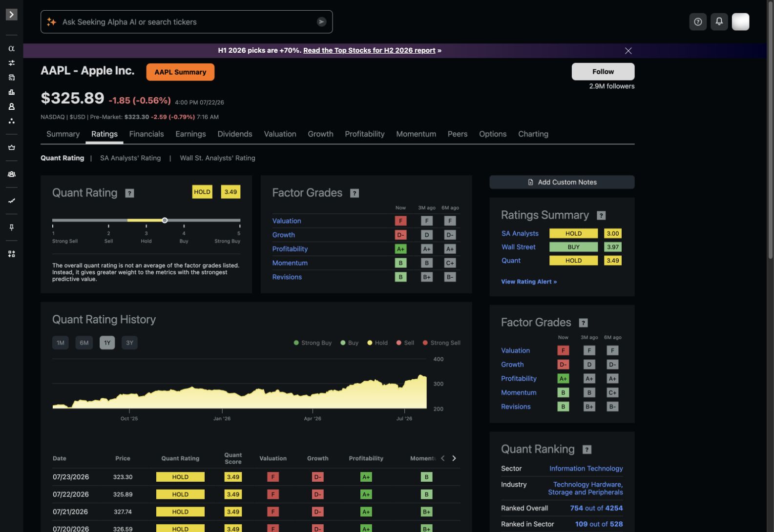Click the help question mark icon in header
774x532 pixels.
click(x=698, y=21)
